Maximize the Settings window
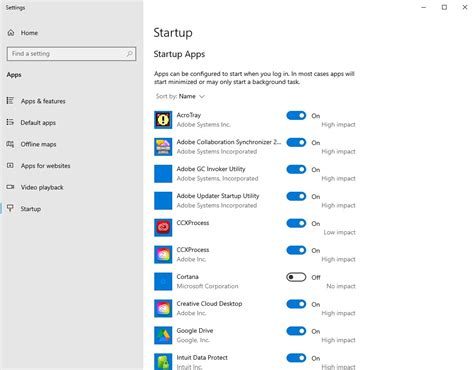The image size is (474, 370). 444,7
